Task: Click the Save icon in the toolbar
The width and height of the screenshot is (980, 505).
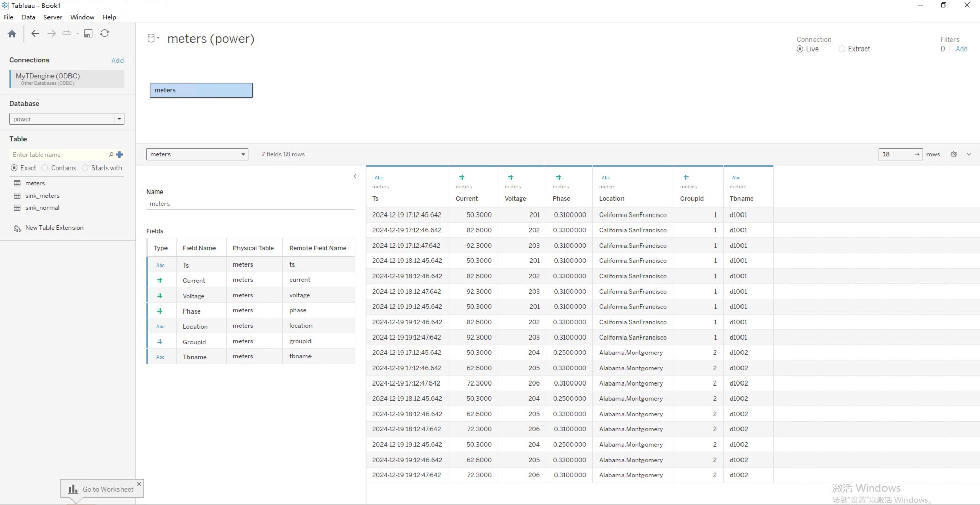Action: pyautogui.click(x=88, y=33)
